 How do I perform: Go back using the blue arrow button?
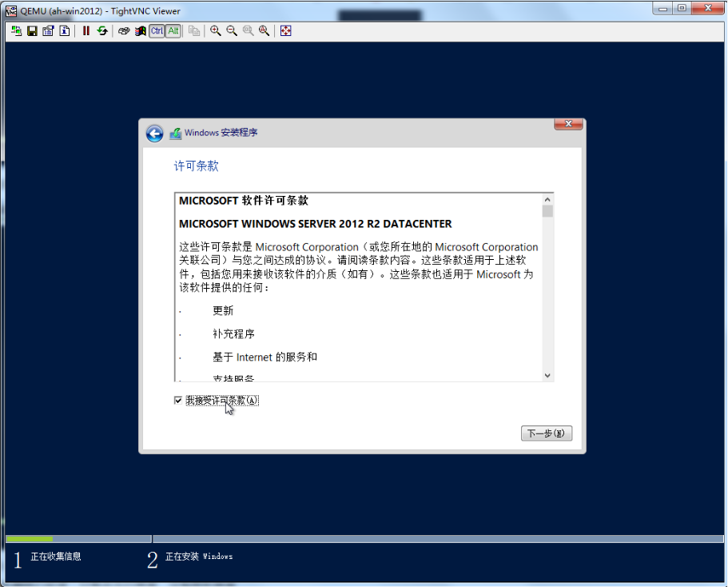pyautogui.click(x=154, y=134)
